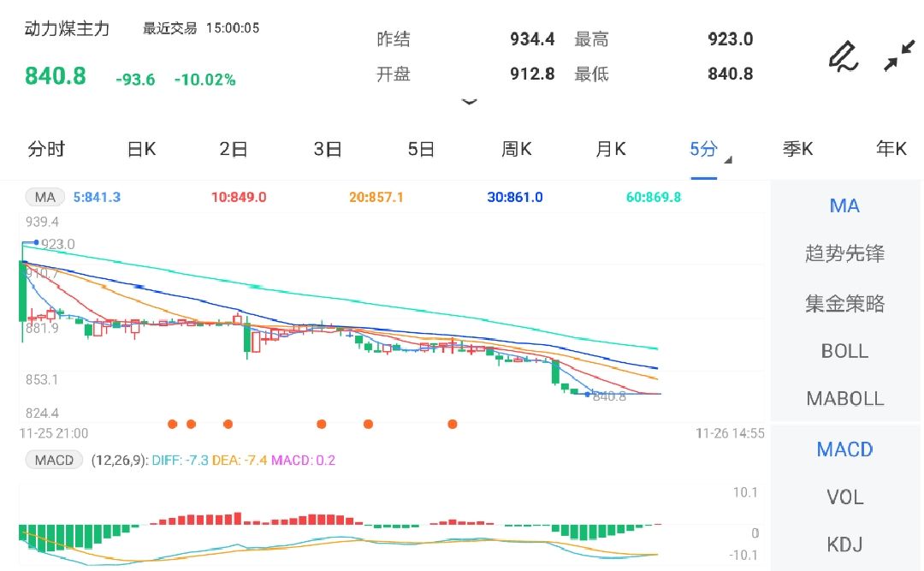The image size is (924, 571).
Task: Click the MA pill label above the chart
Action: pyautogui.click(x=44, y=196)
